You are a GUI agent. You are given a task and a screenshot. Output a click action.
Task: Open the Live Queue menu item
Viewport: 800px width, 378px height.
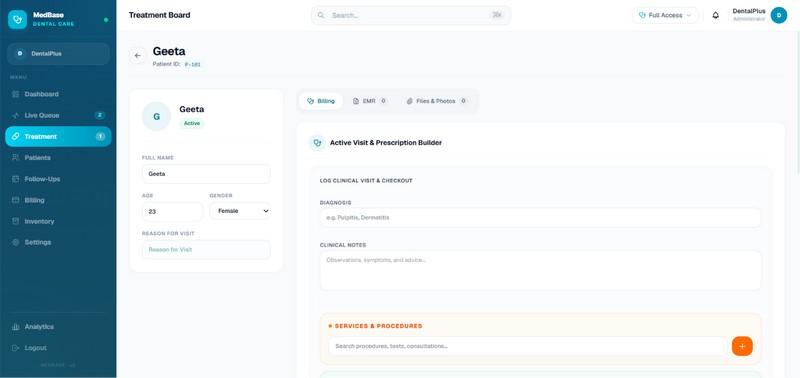click(x=58, y=115)
